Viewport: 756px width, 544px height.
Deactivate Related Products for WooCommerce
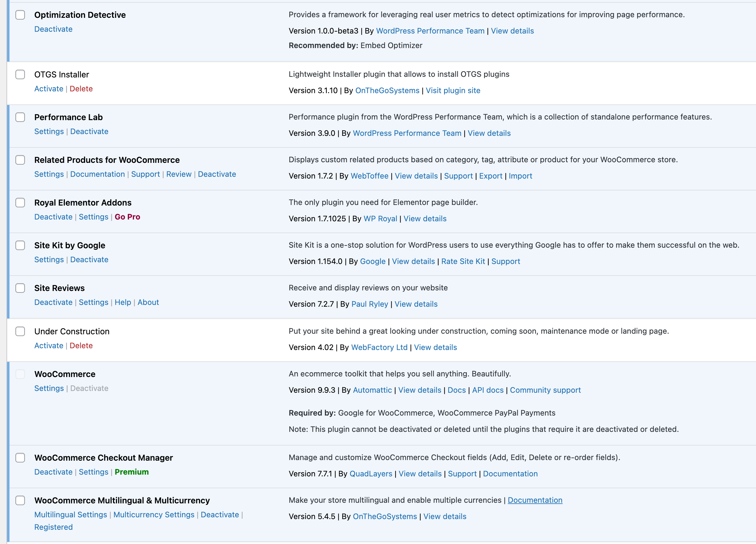pos(217,174)
